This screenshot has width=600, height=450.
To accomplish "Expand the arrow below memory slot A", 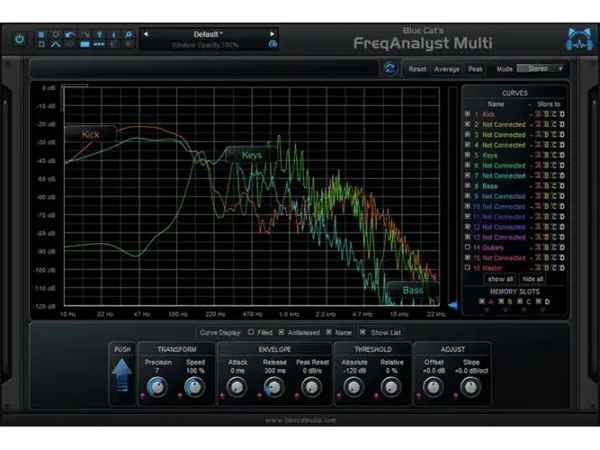I will pos(487,310).
